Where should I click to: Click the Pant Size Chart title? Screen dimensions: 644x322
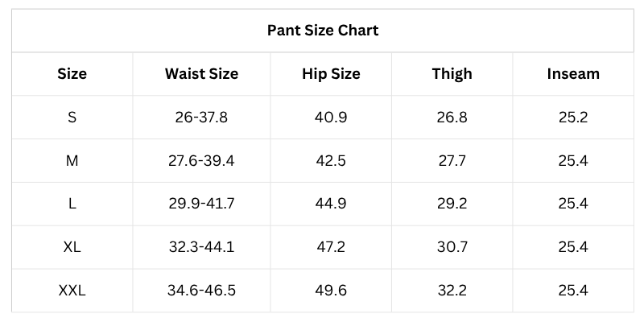pos(323,31)
